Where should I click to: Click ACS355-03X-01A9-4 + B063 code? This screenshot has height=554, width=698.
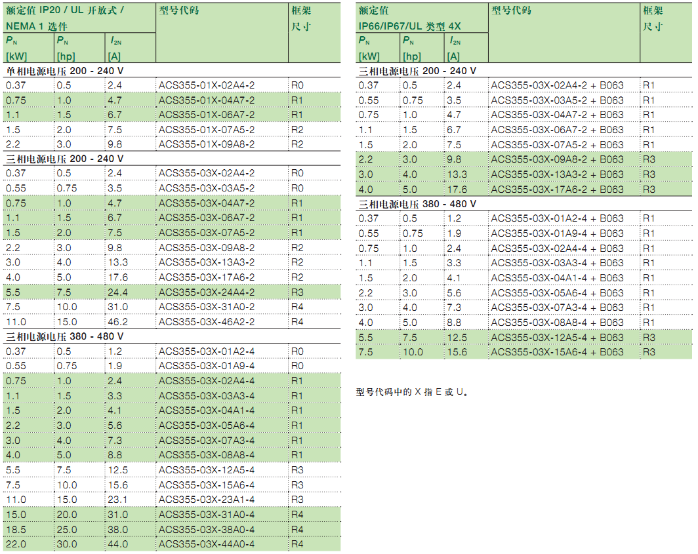[x=557, y=233]
